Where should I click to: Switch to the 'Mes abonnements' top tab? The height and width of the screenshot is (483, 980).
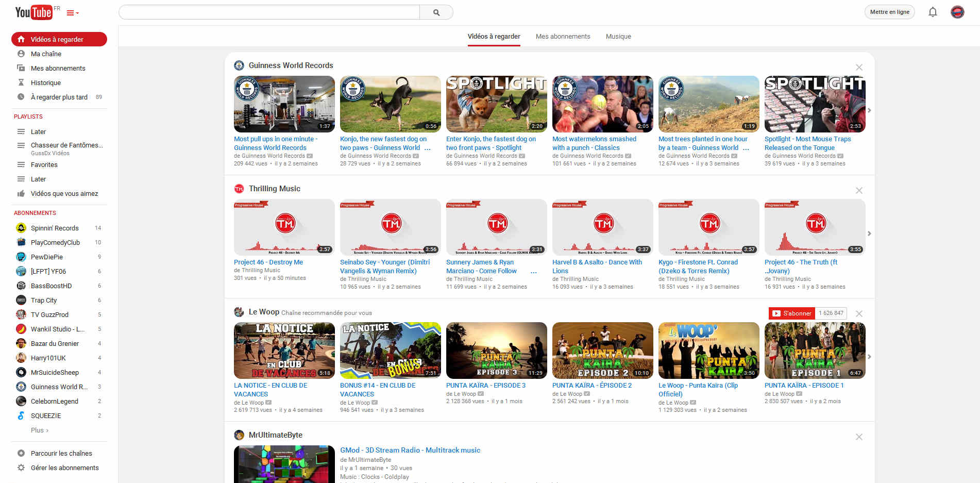pos(563,37)
